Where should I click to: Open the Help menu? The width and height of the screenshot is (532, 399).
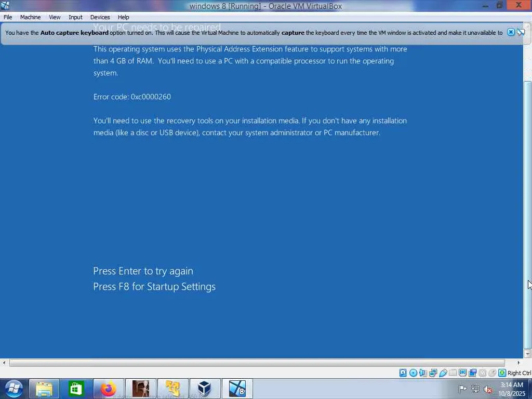point(123,17)
